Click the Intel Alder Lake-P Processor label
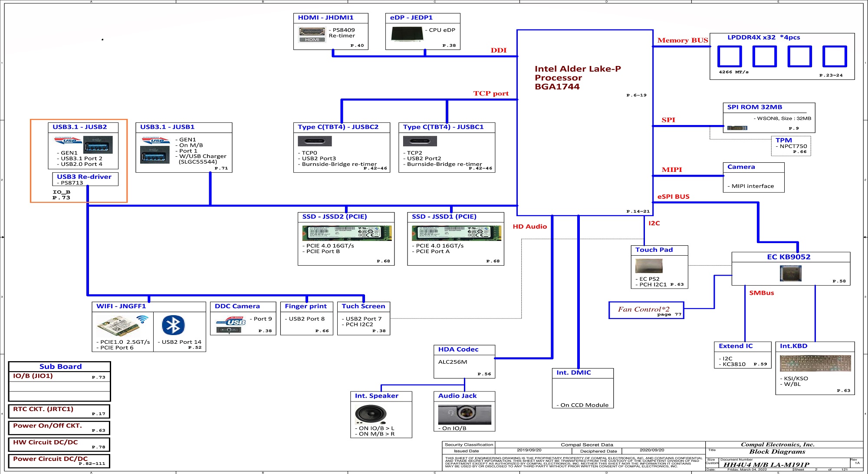The image size is (868, 474). [578, 78]
